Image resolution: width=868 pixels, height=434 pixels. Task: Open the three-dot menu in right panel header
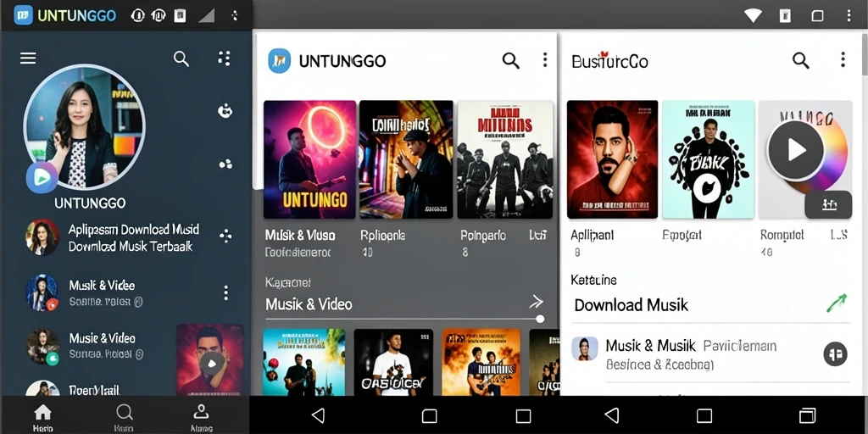pyautogui.click(x=843, y=60)
